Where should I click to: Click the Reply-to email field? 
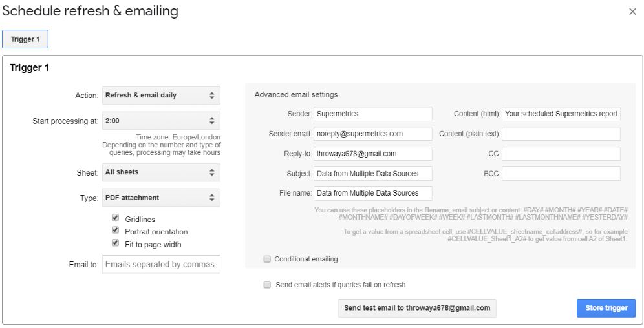[373, 154]
